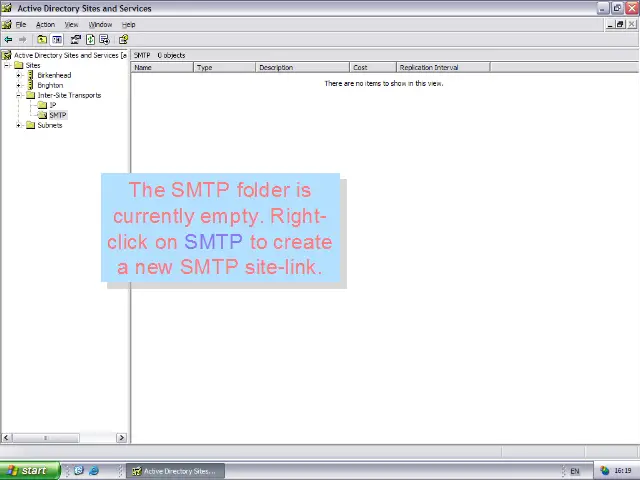Open the Action menu
Viewport: 640px width, 480px height.
[x=45, y=24]
